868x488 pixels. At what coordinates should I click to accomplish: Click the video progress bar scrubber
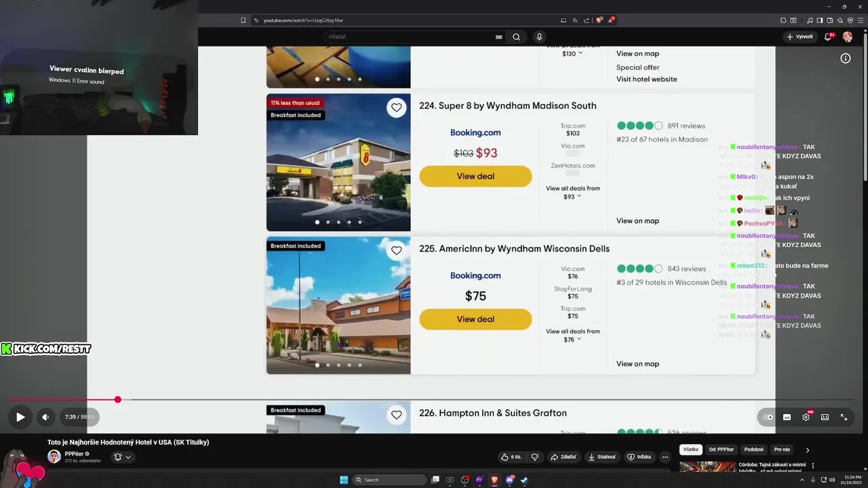tap(117, 400)
